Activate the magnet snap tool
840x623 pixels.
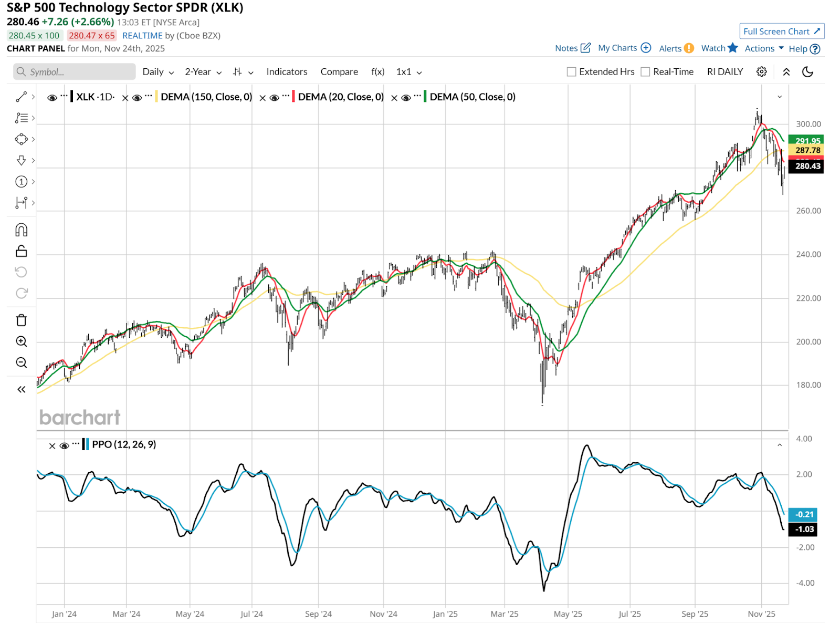click(21, 230)
